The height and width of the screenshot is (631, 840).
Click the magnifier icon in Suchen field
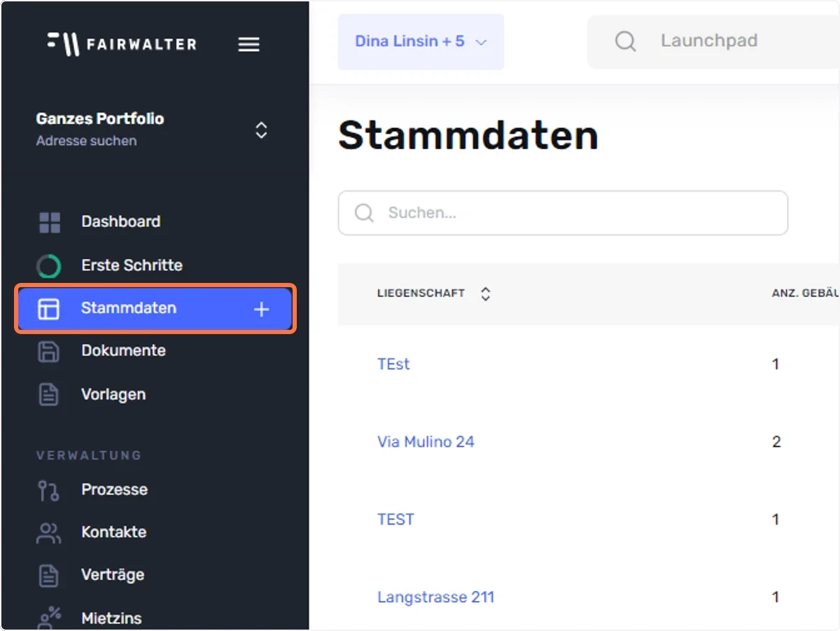pos(364,213)
